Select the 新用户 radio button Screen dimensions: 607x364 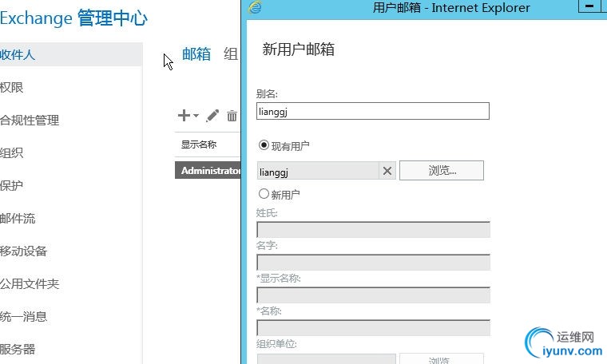264,193
